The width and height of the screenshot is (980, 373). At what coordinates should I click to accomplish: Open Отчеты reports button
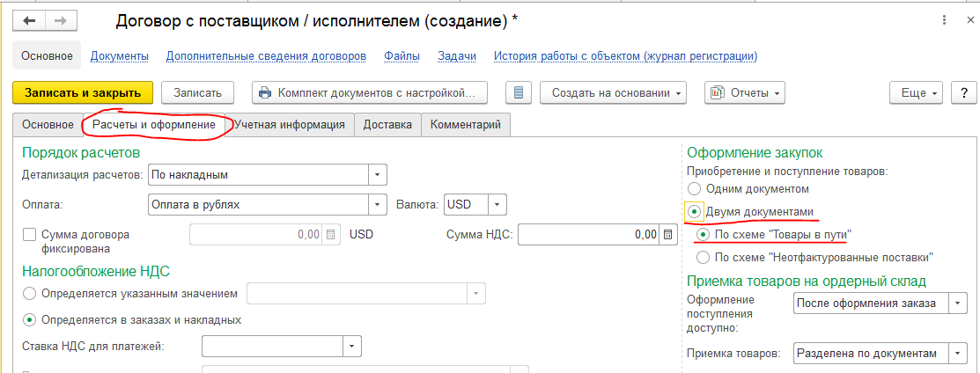[744, 92]
